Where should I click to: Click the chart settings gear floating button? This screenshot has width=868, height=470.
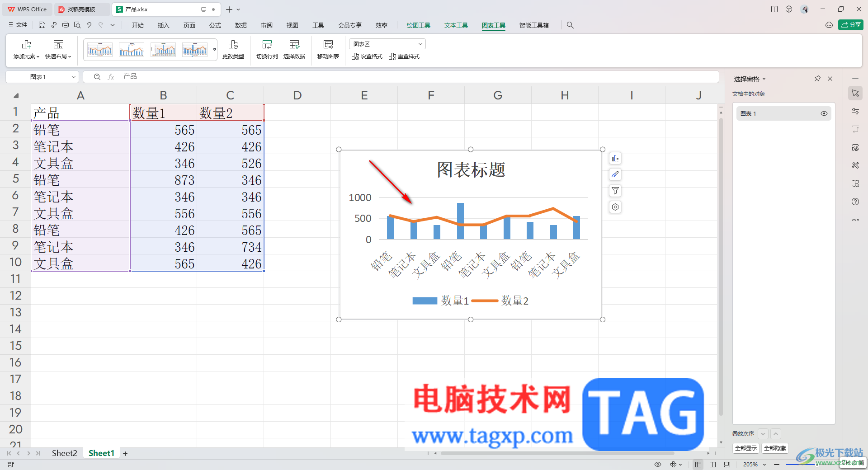click(615, 207)
